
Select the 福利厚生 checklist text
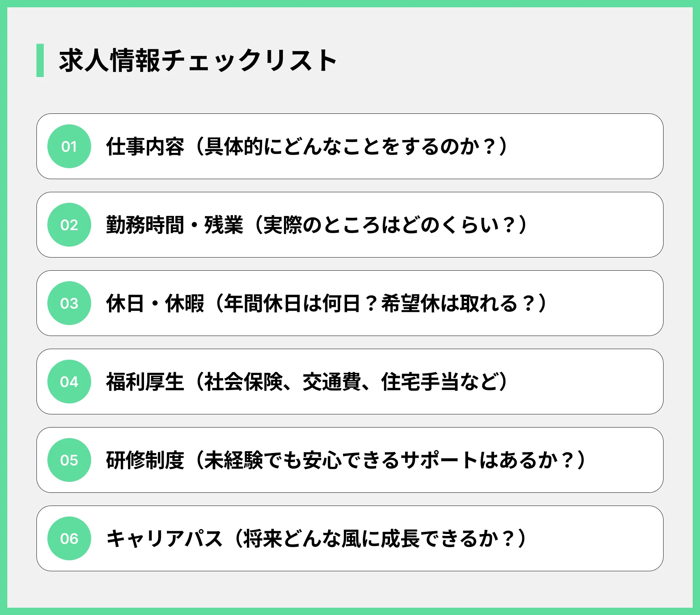pyautogui.click(x=307, y=382)
